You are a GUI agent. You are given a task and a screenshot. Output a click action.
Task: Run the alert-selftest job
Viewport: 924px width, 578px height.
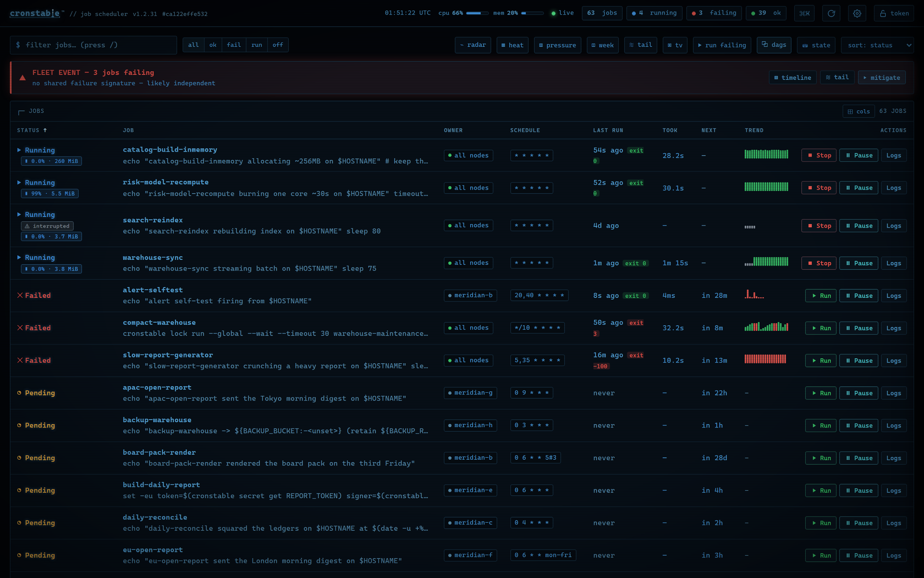tap(821, 296)
